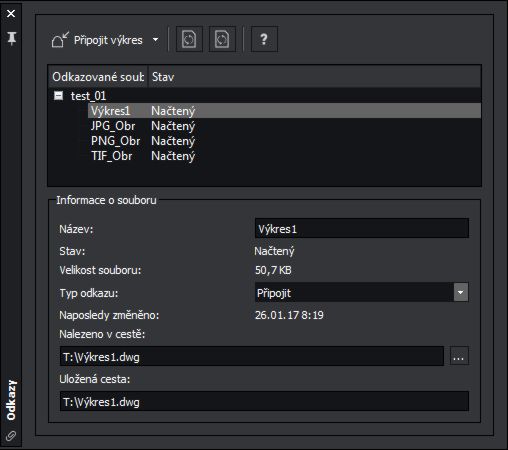This screenshot has height=450, width=508.
Task: Select the Výkres1 reference row
Action: [x=284, y=111]
